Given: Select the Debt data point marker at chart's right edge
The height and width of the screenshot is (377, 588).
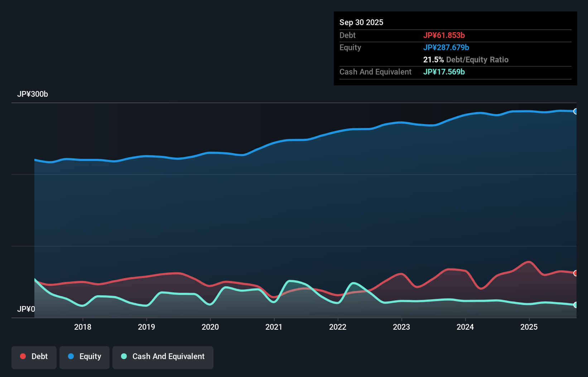Looking at the screenshot, I should 576,273.
